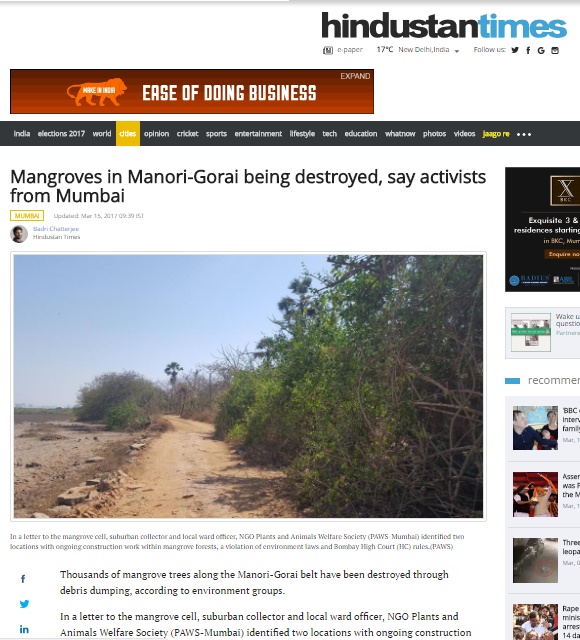Expand the Ease of Doing Business banner
This screenshot has height=640, width=580.
click(x=355, y=76)
